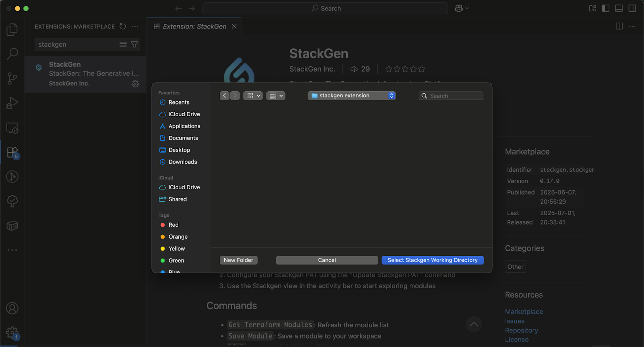Open the Testing view flask icon

(x=12, y=201)
